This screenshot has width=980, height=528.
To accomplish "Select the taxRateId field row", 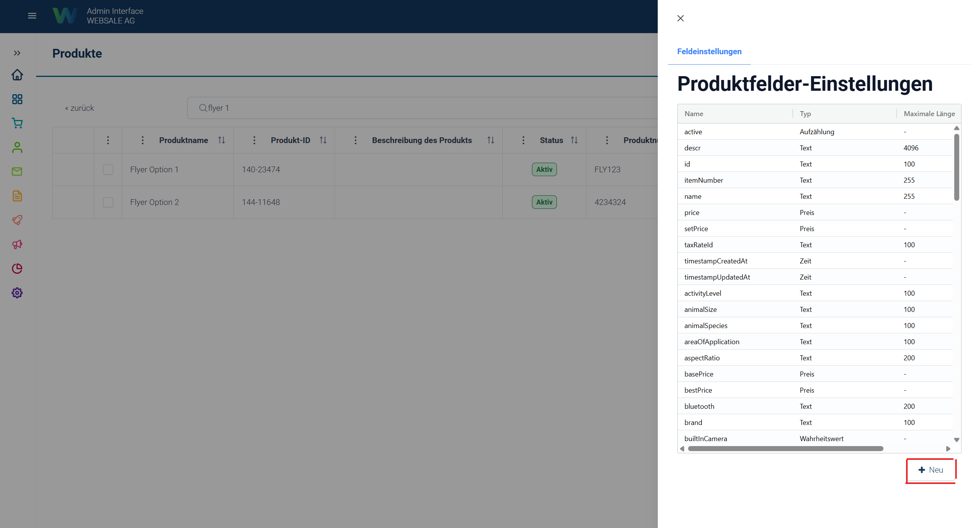I will [x=815, y=245].
